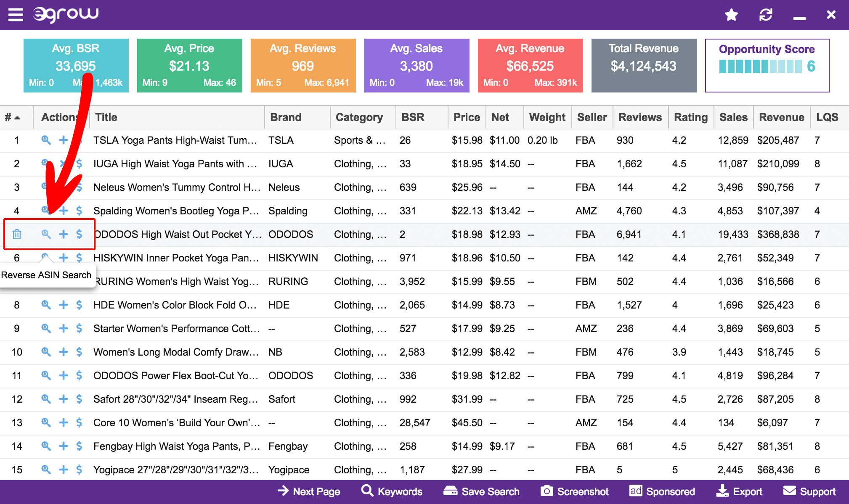849x504 pixels.
Task: Click the favorites star icon
Action: [731, 15]
